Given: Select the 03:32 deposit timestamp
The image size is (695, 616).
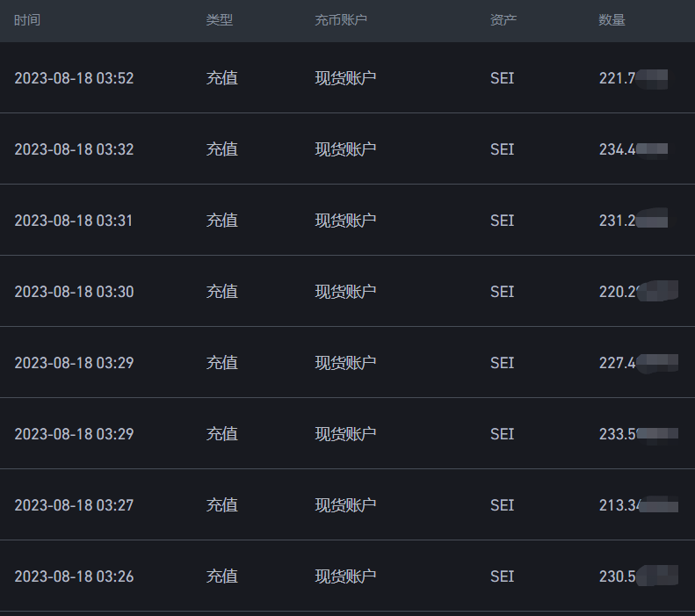Looking at the screenshot, I should [x=74, y=149].
